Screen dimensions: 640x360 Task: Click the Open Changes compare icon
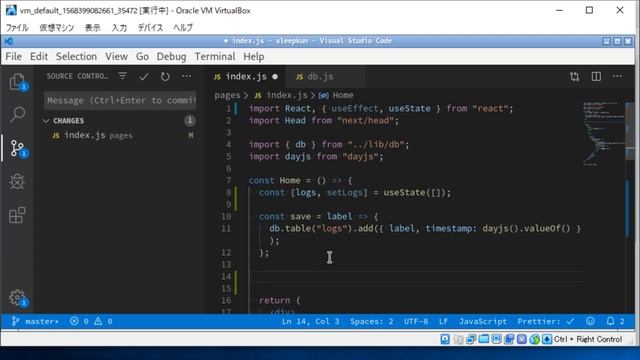[x=575, y=76]
